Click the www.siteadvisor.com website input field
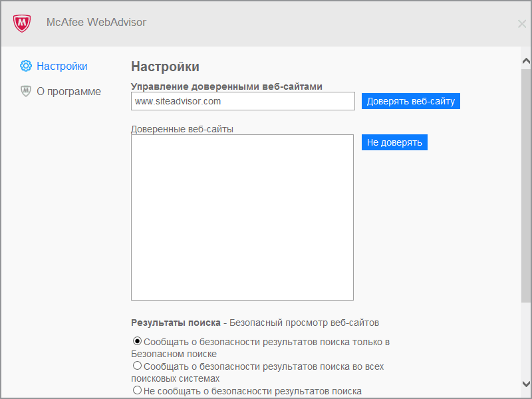Screen dimensions: 532x399 point(243,101)
